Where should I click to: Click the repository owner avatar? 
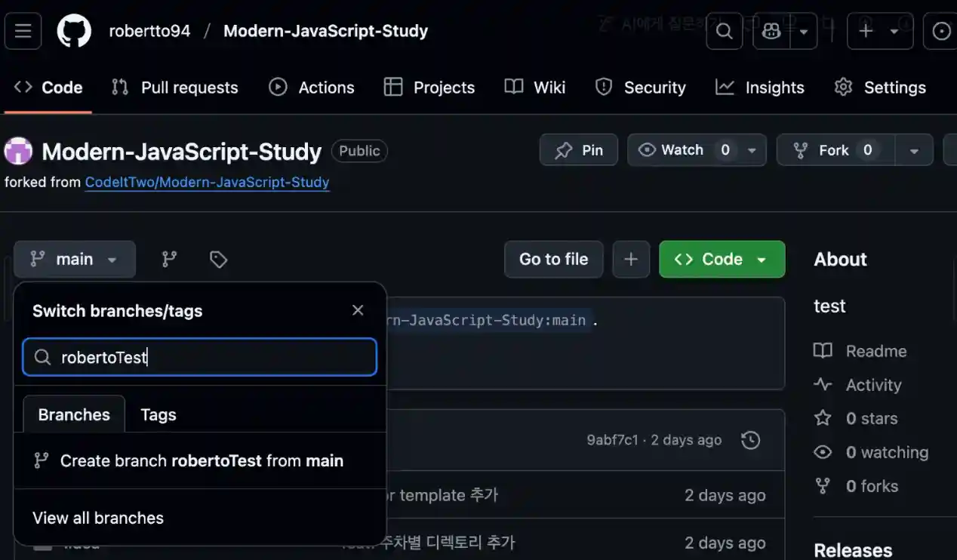[x=19, y=151]
